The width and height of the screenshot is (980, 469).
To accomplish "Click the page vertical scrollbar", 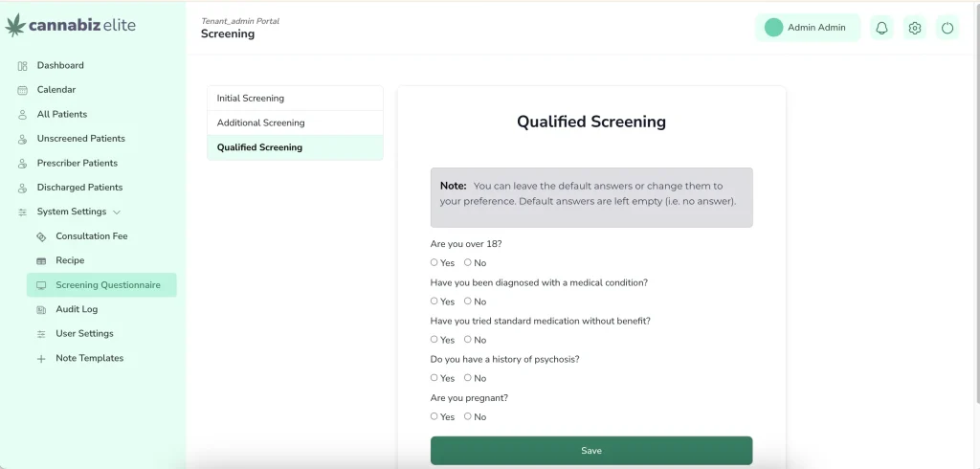I will (x=977, y=203).
